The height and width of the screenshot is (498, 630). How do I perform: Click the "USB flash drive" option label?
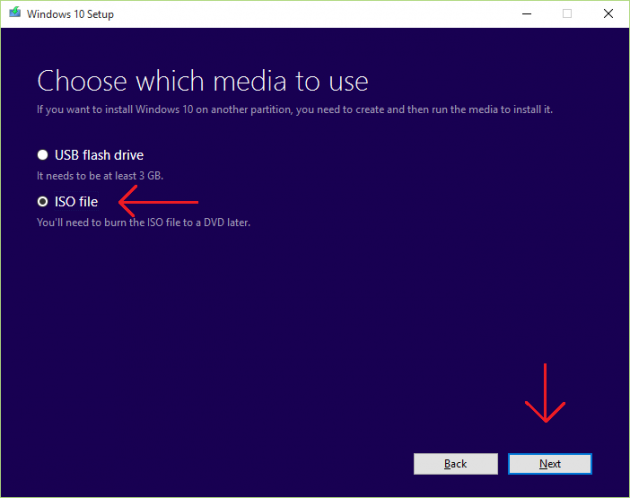[x=98, y=155]
